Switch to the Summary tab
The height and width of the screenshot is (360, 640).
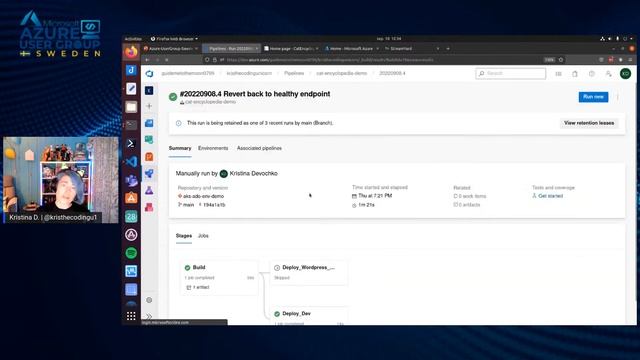(180, 148)
